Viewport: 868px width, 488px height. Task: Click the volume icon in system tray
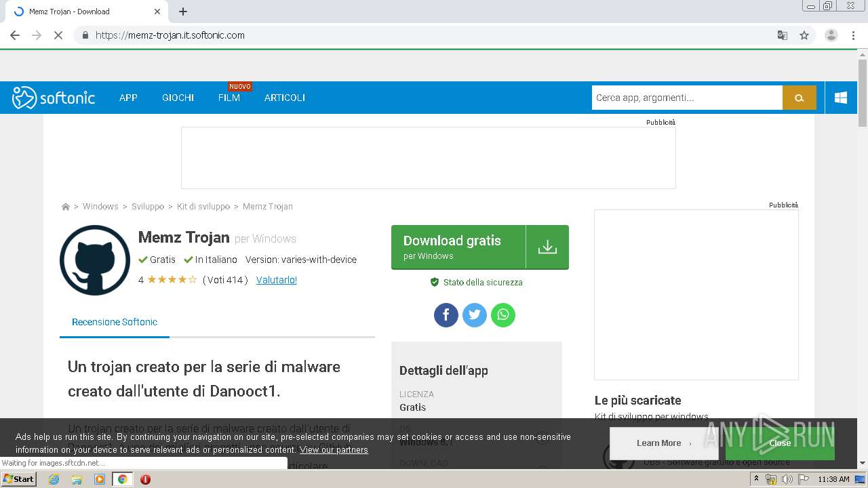pyautogui.click(x=787, y=479)
